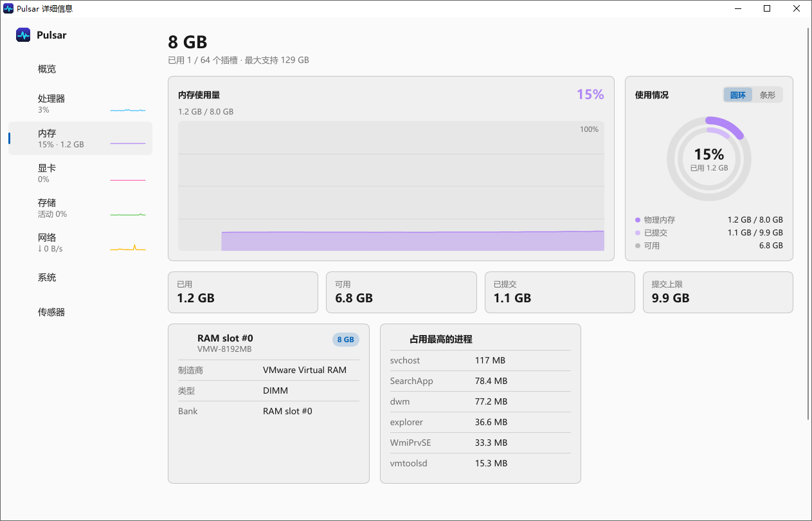Select the svchost process row
Image resolution: width=812 pixels, height=521 pixels.
pyautogui.click(x=480, y=360)
